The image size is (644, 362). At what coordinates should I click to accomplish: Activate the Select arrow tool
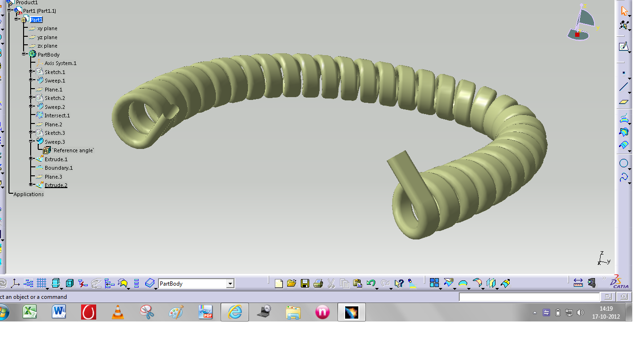coord(623,10)
